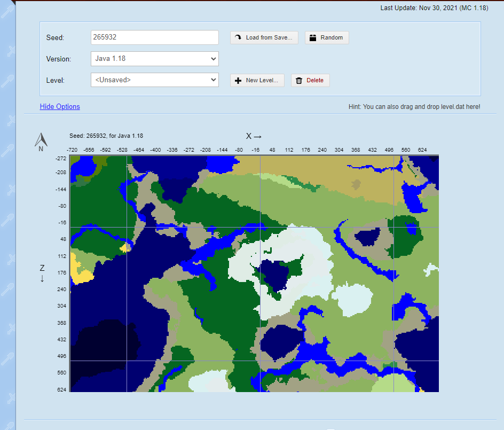Click the Z axis arrow label beside map
Viewport: 504px width, 430px height.
pos(42,272)
